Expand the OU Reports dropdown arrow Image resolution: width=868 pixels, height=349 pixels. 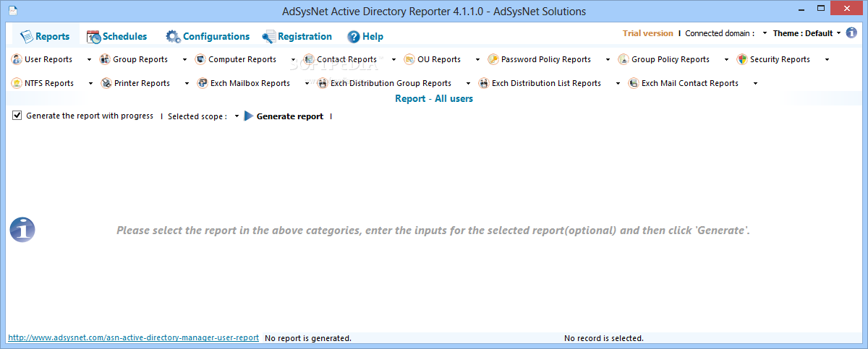(477, 59)
